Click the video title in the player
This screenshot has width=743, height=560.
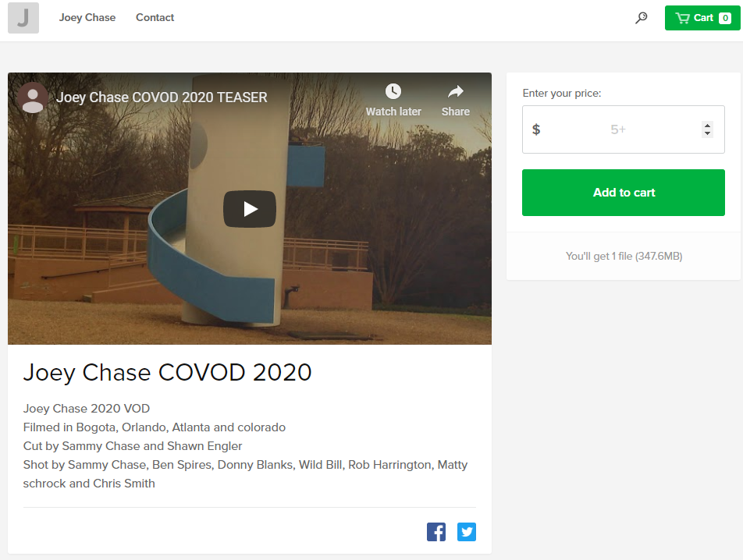pyautogui.click(x=162, y=97)
